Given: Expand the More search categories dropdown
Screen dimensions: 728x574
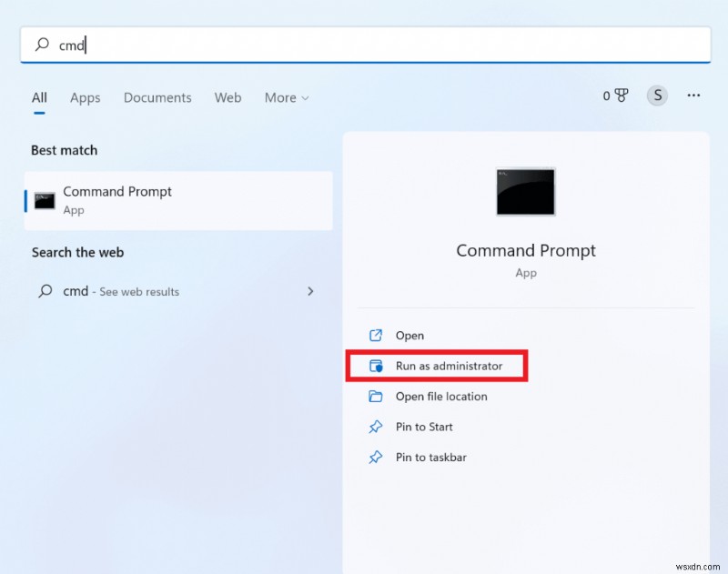Looking at the screenshot, I should pyautogui.click(x=286, y=97).
